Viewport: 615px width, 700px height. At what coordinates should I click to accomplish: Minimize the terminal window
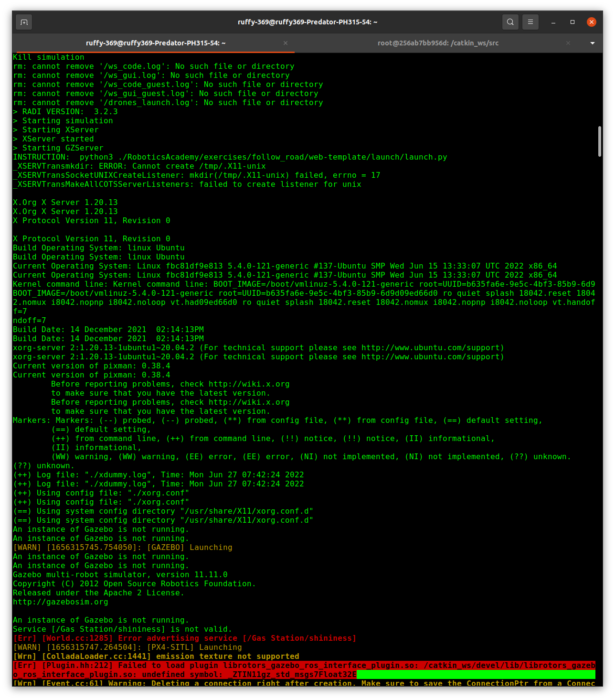tap(553, 22)
